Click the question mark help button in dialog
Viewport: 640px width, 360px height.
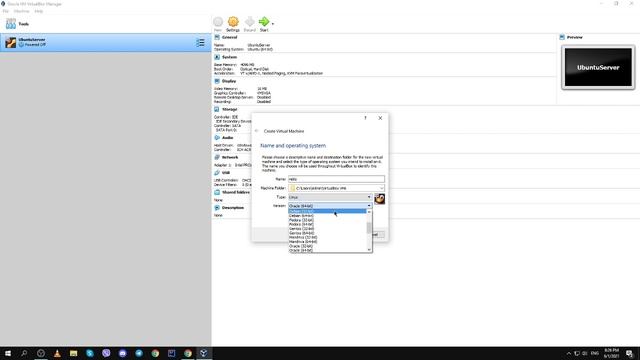365,118
